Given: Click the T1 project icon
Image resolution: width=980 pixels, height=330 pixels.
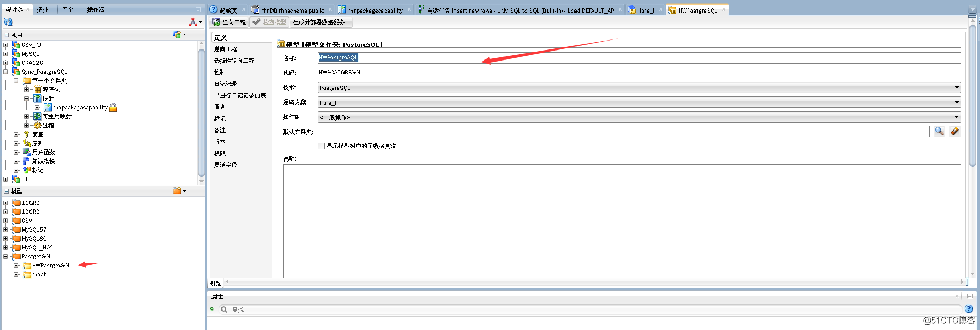Looking at the screenshot, I should [16, 179].
